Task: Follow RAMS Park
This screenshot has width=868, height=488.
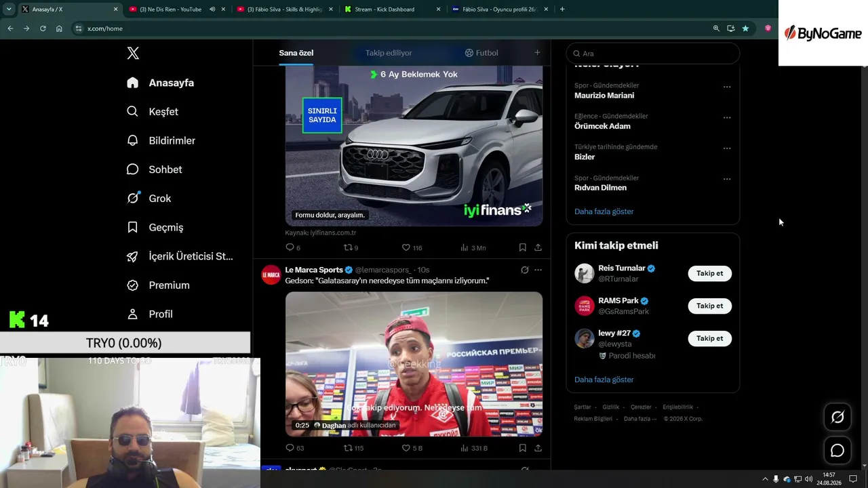Action: (709, 306)
